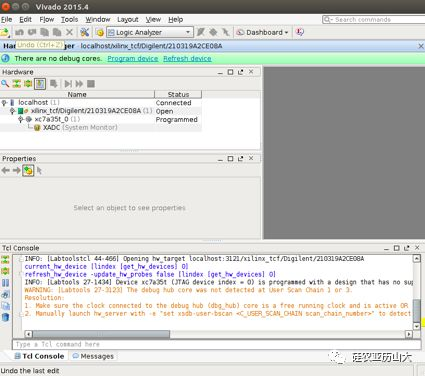Click the Undo toolbar icon
This screenshot has width=425, height=376.
[x=19, y=32]
